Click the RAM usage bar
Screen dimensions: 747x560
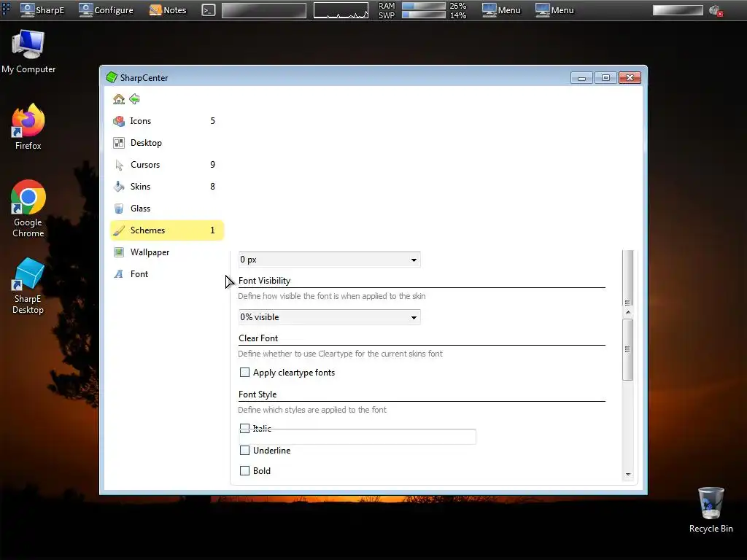point(424,6)
